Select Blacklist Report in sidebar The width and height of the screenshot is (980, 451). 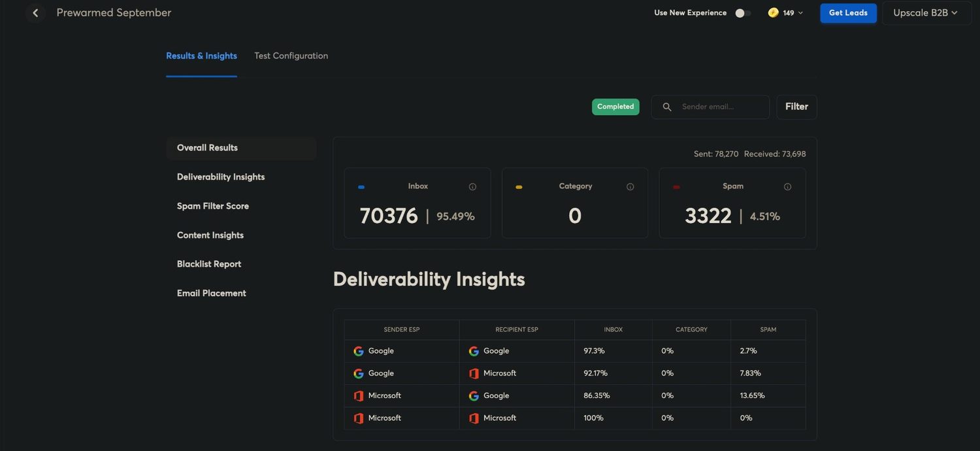[x=209, y=264]
